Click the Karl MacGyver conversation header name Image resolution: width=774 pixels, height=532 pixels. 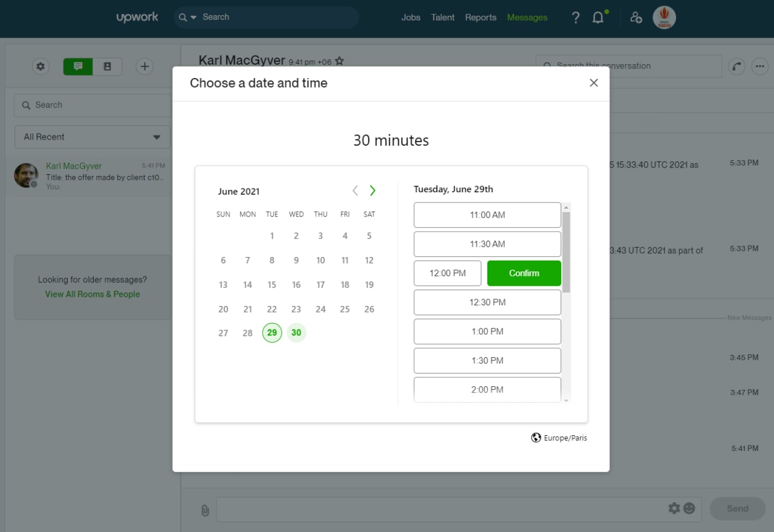point(242,60)
